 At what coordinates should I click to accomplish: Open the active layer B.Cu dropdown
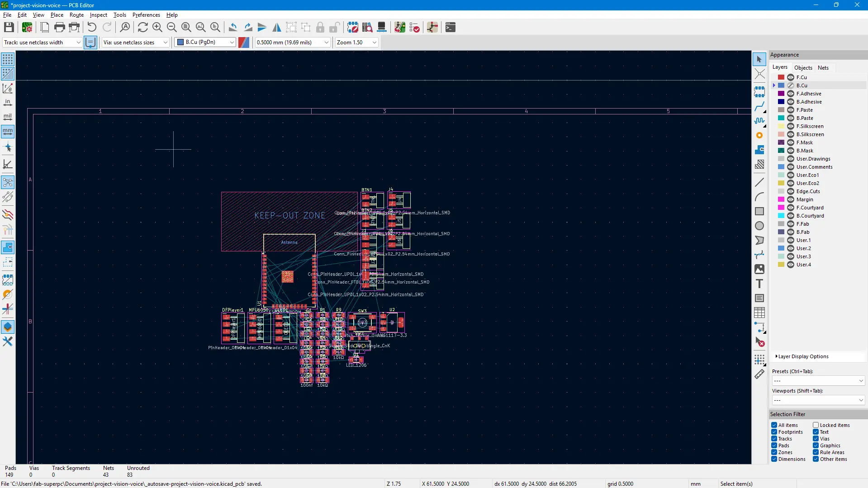point(206,42)
